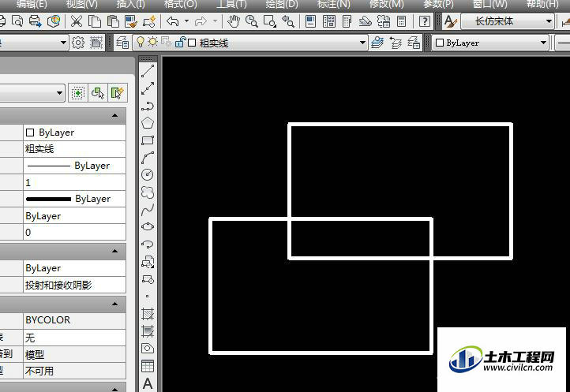570x392 pixels.
Task: Click the Publish icon
Action: point(36,21)
